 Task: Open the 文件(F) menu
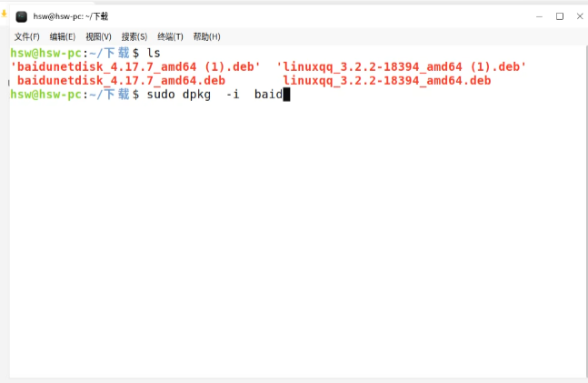[27, 36]
